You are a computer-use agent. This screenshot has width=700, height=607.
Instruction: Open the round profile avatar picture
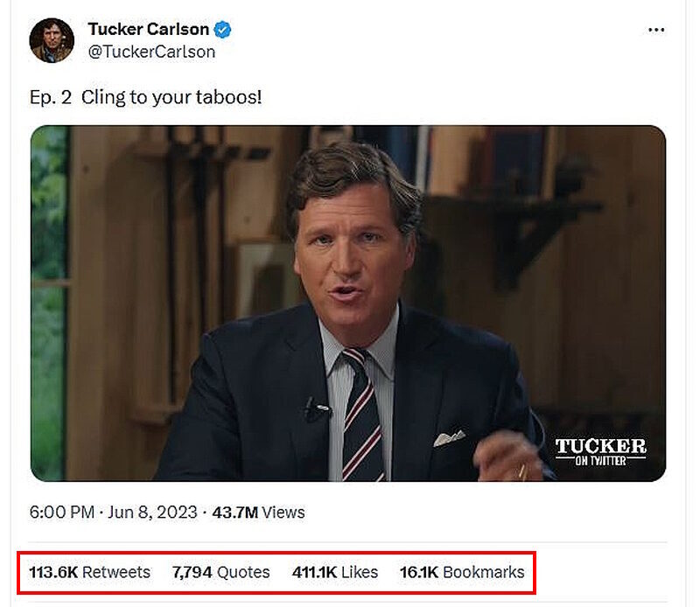52,40
